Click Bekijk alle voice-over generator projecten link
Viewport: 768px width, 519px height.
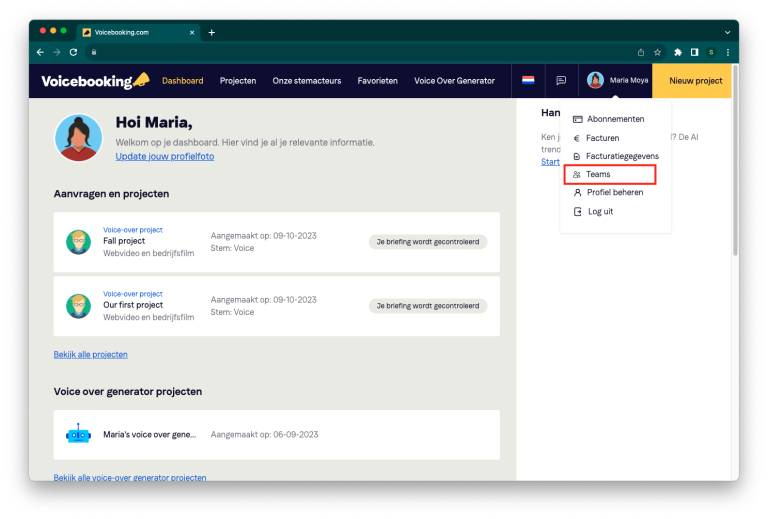(x=130, y=477)
